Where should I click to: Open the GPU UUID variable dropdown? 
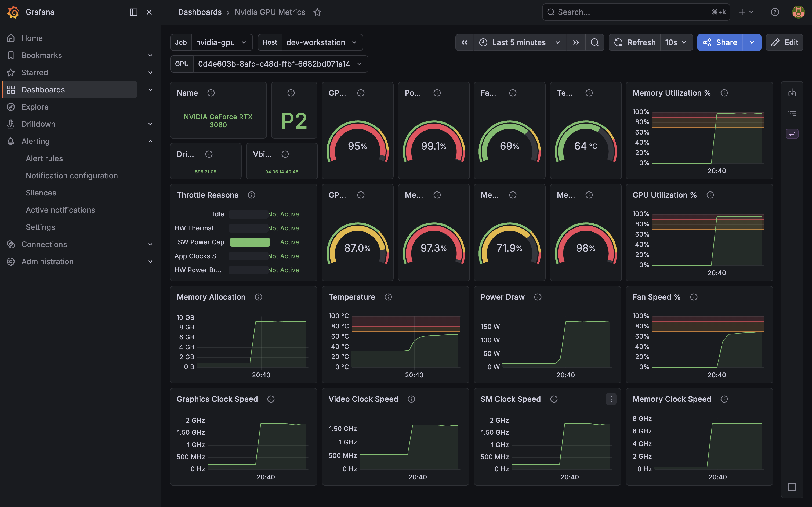(280, 64)
